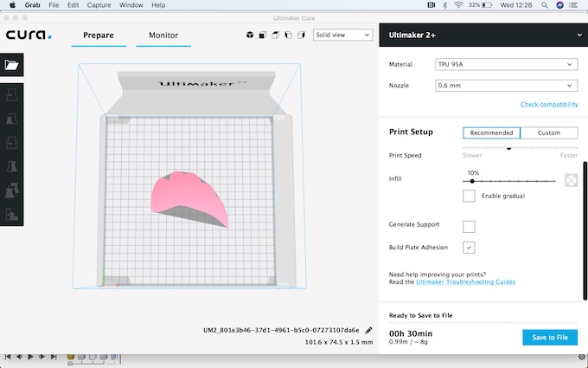Switch camera to 3D isometric view
Image resolution: width=588 pixels, height=368 pixels.
[x=249, y=35]
